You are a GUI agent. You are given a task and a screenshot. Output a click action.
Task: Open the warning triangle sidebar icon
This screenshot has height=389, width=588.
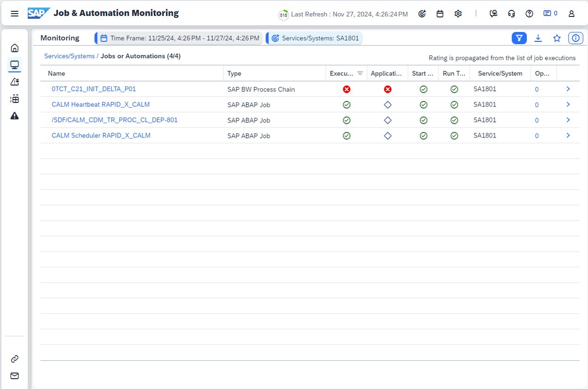pyautogui.click(x=15, y=116)
